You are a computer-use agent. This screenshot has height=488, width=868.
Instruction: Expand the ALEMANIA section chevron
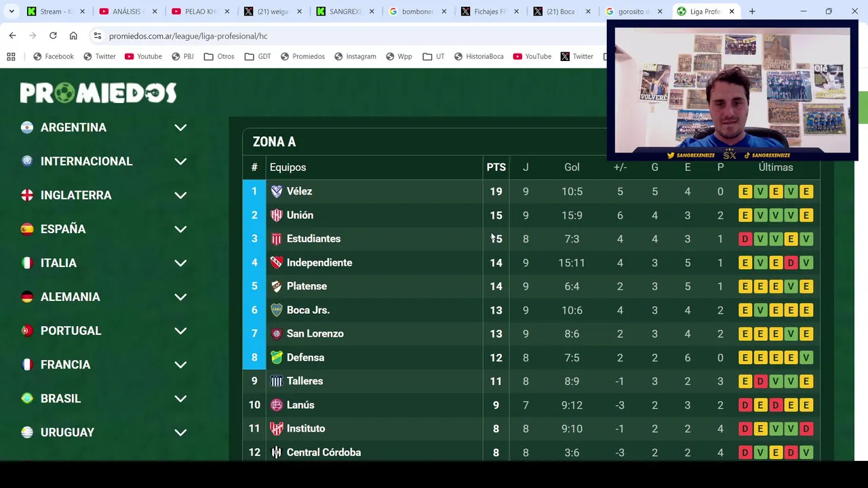click(180, 297)
